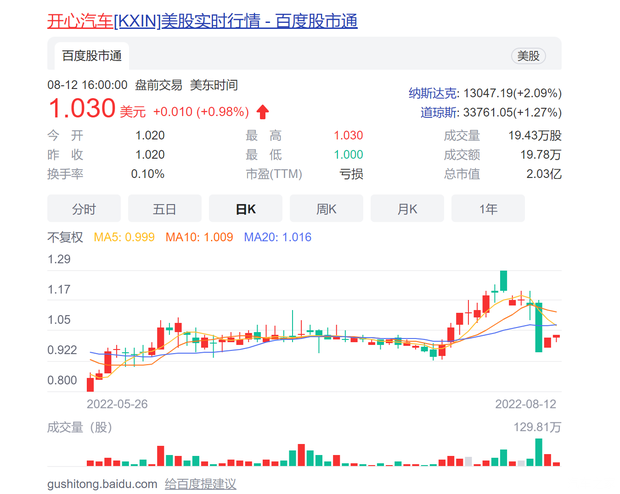Click the gushitong.baidu.com source text
Screen dimensions: 620x494
102,484
